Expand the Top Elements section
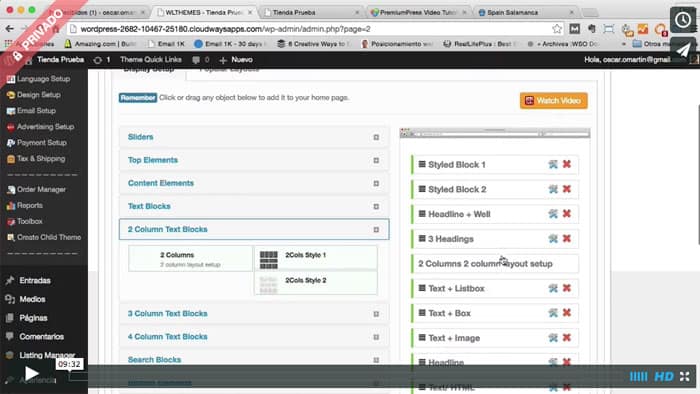Screen dimensions: 700x394 (x=254, y=160)
